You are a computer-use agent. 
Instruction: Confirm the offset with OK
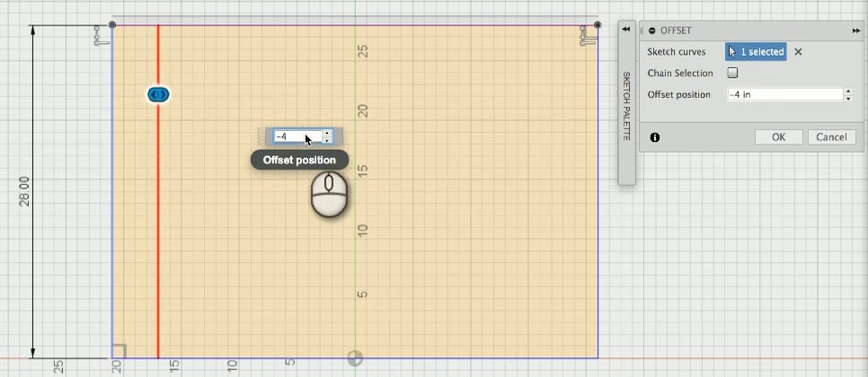coord(778,137)
